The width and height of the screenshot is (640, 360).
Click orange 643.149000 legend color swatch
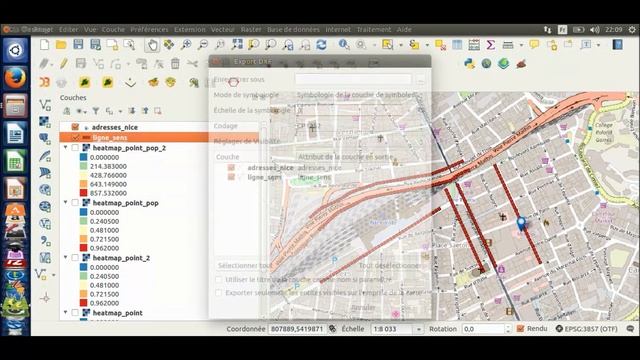[x=83, y=184]
